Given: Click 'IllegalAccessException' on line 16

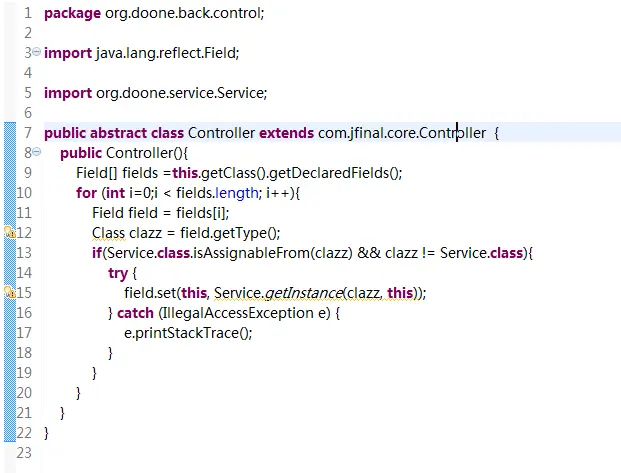Looking at the screenshot, I should pyautogui.click(x=238, y=313).
